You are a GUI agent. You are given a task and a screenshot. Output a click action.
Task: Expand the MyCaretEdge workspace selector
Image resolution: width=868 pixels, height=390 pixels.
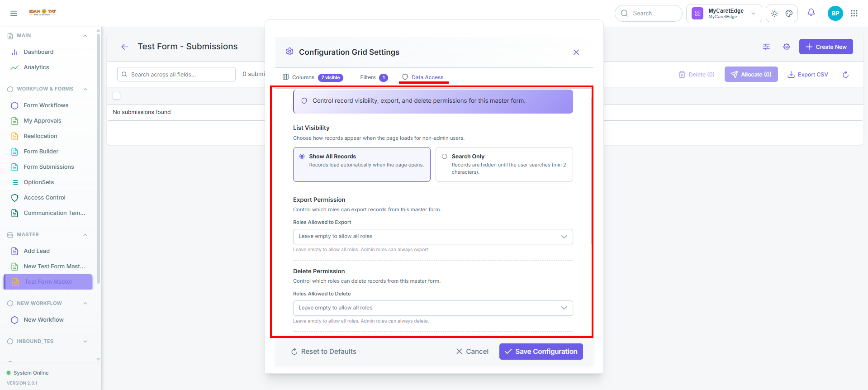tap(724, 14)
